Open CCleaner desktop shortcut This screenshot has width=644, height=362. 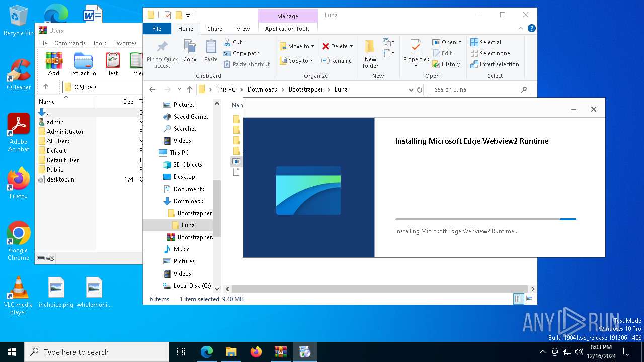click(x=19, y=74)
